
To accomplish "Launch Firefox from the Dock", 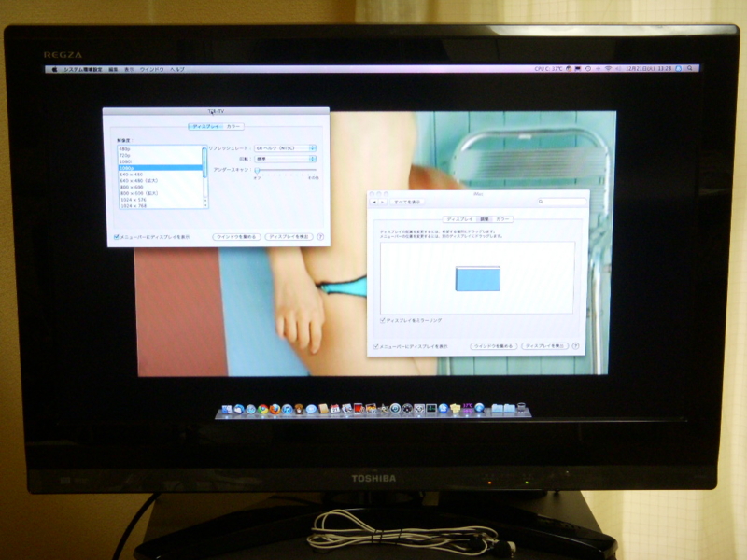I will [x=275, y=409].
